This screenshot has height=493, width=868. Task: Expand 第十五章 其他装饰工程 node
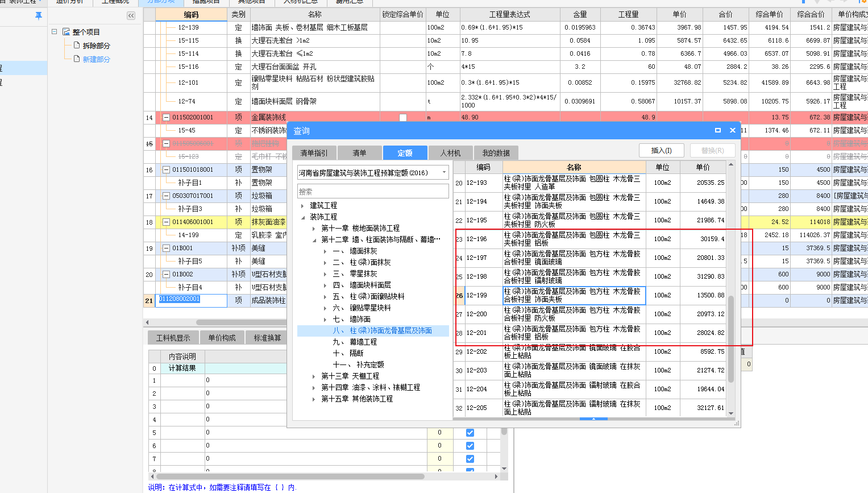[x=314, y=399]
